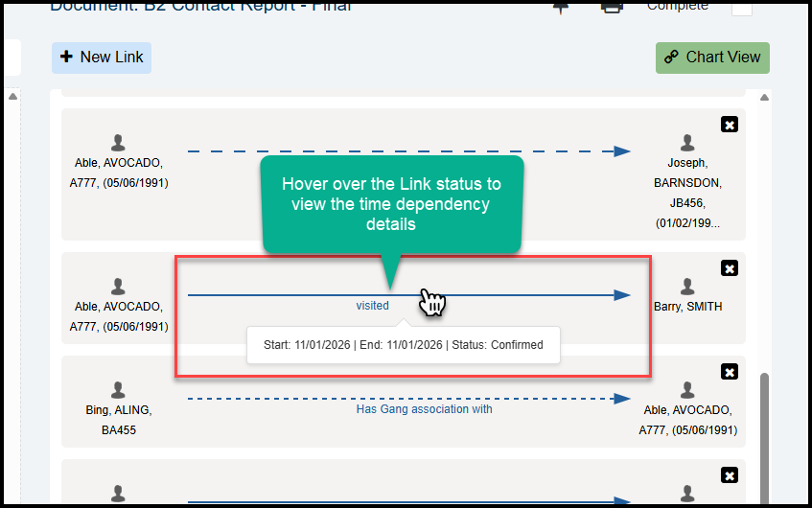This screenshot has width=812, height=508.
Task: Click the pin icon in the header
Action: (562, 7)
